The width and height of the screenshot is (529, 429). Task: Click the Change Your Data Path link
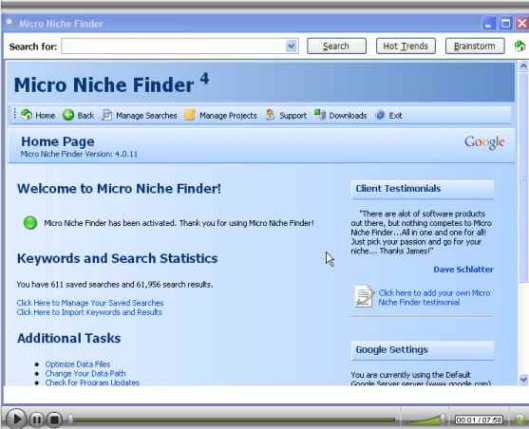coord(85,373)
